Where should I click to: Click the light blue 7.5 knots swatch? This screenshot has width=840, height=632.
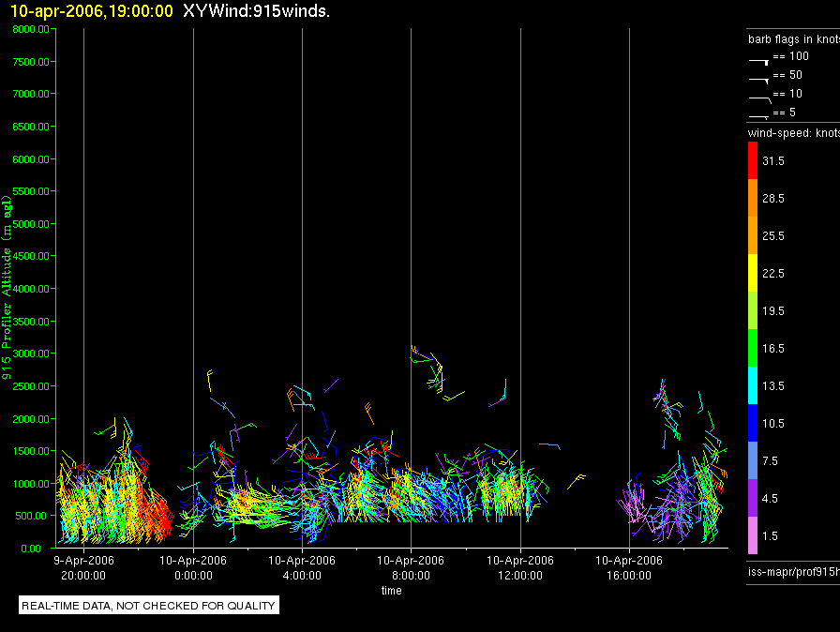tap(753, 460)
